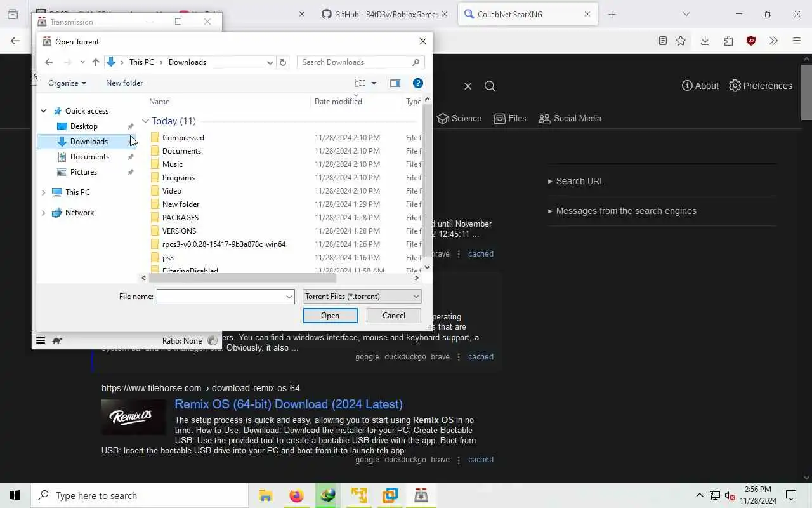Select the Programs folder

178,178
